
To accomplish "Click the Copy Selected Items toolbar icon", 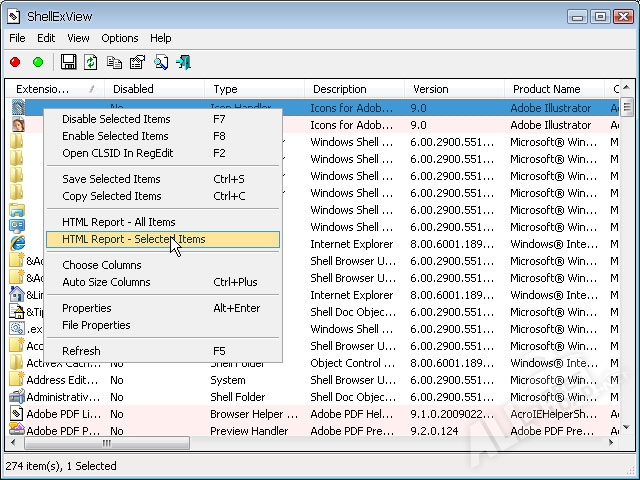I will tap(115, 62).
